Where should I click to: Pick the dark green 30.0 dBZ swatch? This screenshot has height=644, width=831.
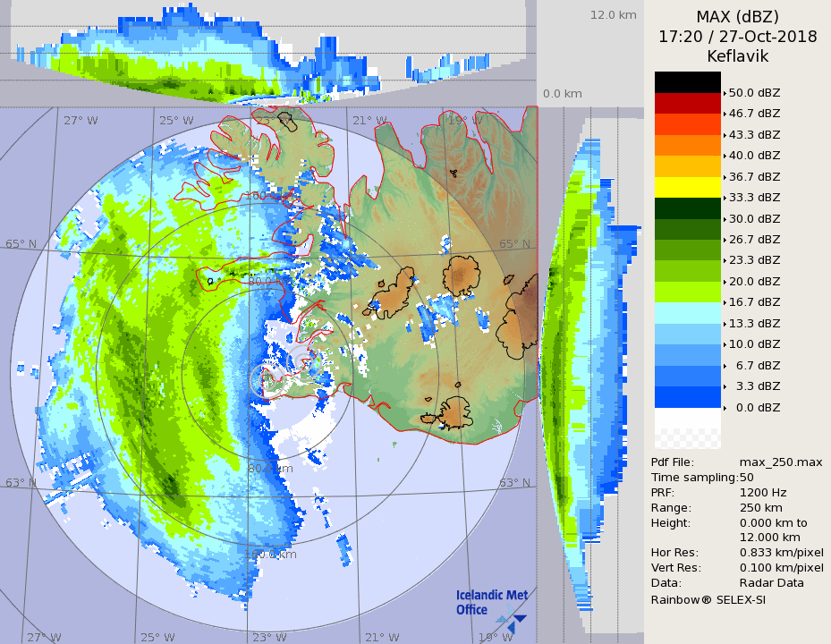click(x=687, y=208)
